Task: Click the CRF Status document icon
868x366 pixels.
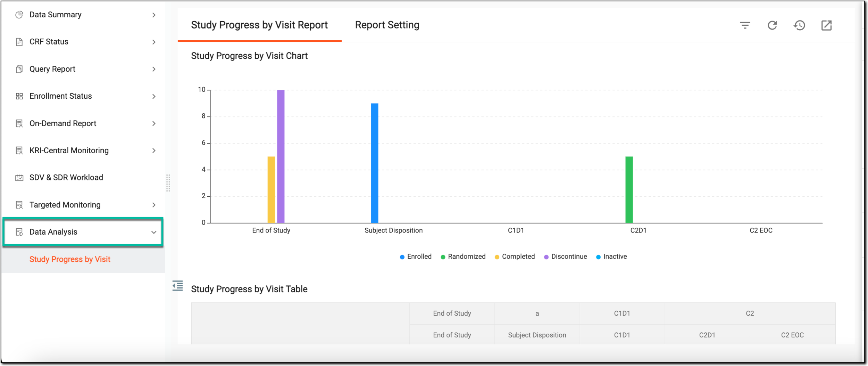Action: (19, 42)
